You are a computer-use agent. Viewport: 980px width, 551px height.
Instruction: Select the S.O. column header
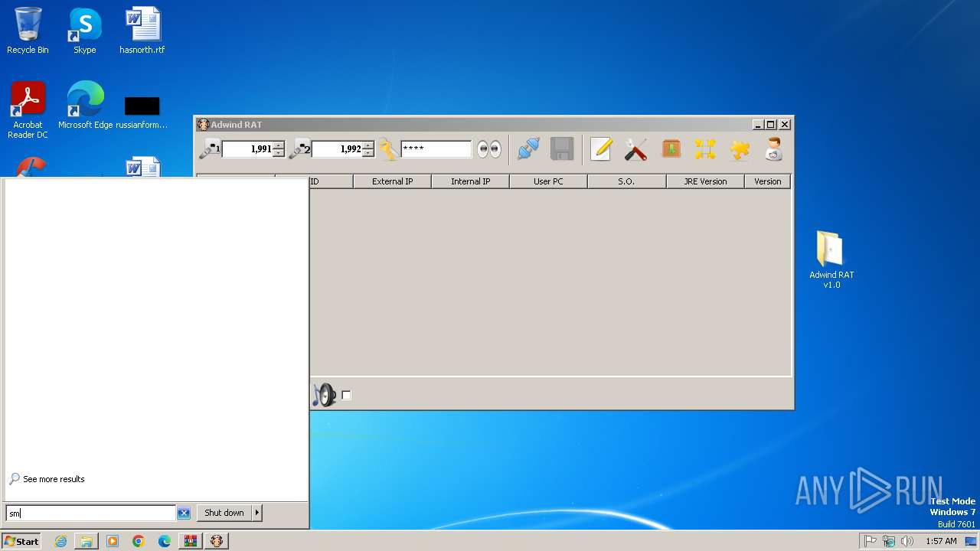[x=626, y=181]
